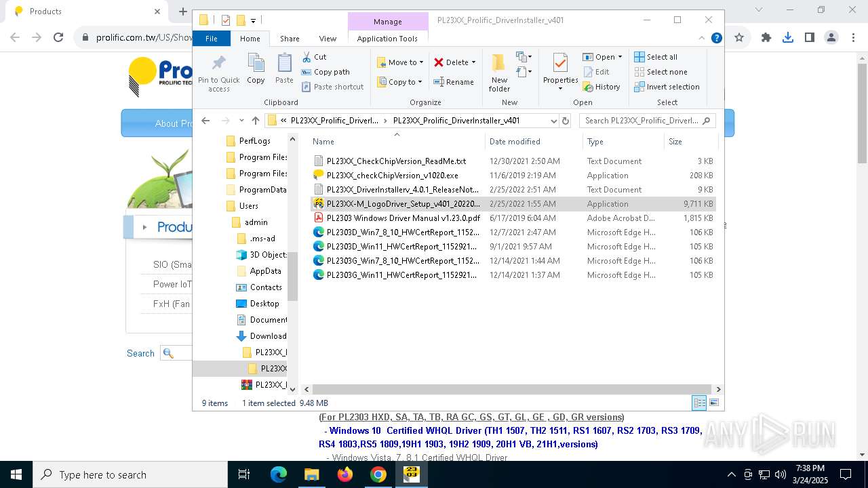Open Task View on taskbar
This screenshot has width=868, height=488.
(244, 474)
